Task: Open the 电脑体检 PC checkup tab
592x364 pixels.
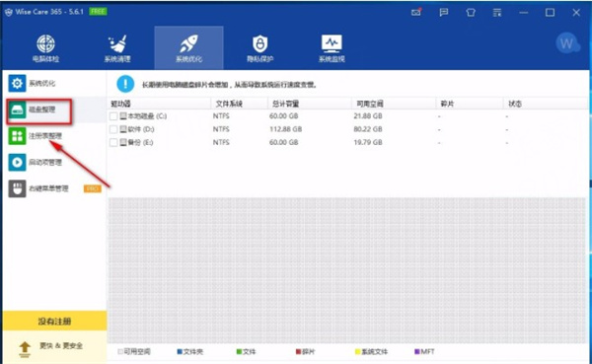Action: [45, 48]
